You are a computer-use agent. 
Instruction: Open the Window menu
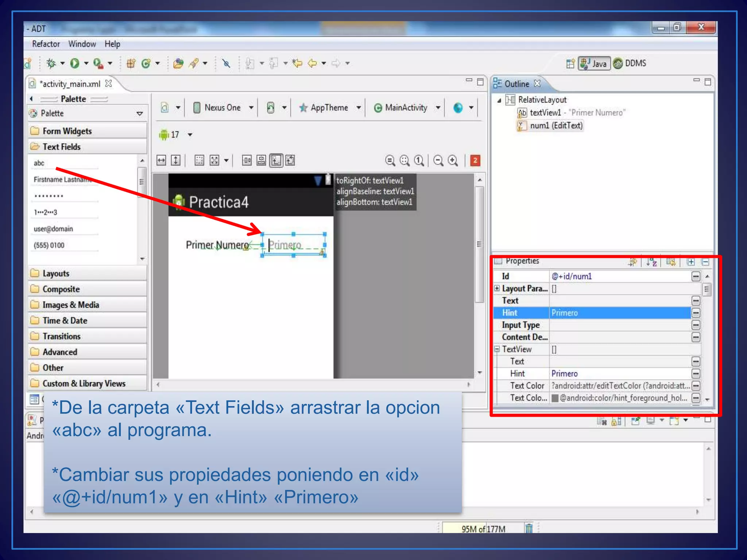(x=82, y=44)
